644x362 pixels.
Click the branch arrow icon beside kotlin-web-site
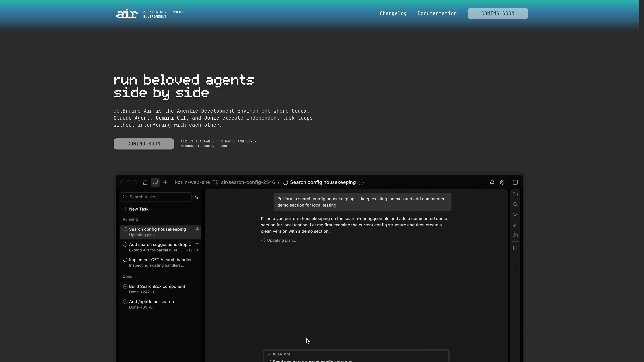click(x=215, y=182)
